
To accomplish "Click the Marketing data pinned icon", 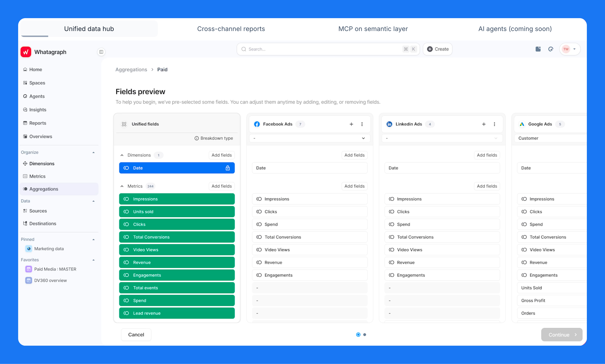I will [x=29, y=249].
